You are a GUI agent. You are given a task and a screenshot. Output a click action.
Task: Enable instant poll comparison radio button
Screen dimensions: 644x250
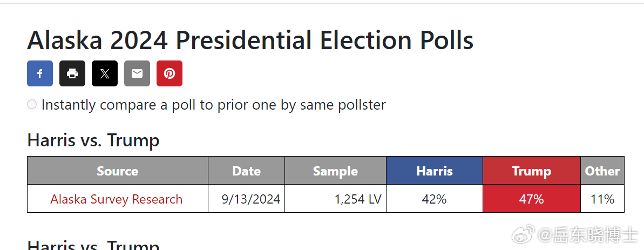point(32,104)
